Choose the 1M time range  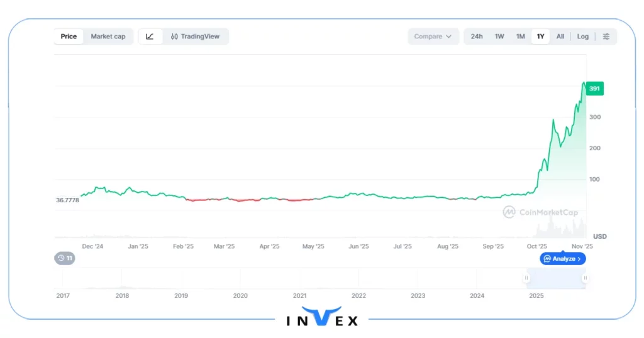[520, 36]
